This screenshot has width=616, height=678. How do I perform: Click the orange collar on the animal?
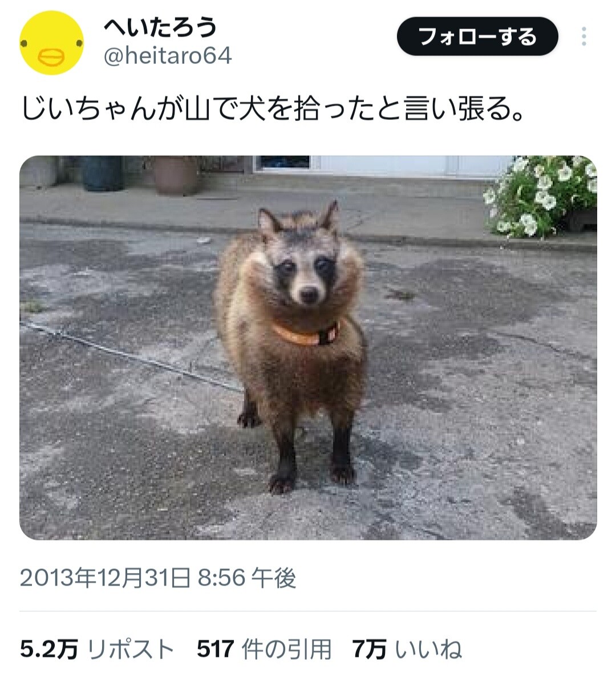(305, 333)
